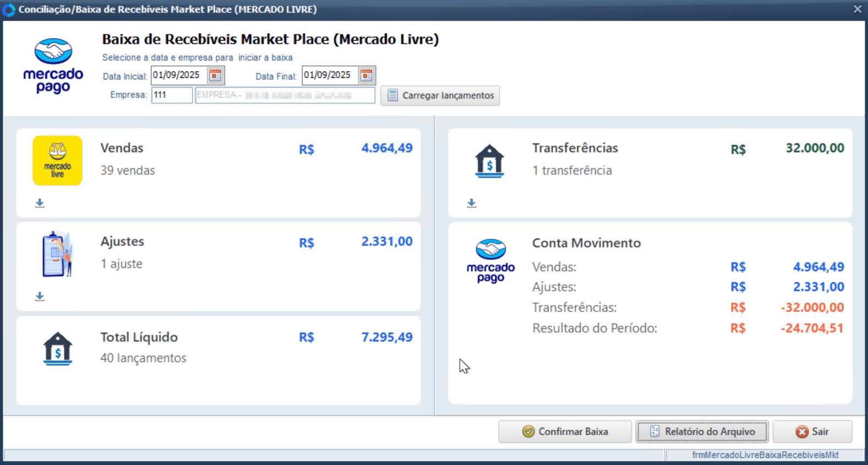868x465 pixels.
Task: Click the Mercado Pago header logo
Action: tap(53, 66)
